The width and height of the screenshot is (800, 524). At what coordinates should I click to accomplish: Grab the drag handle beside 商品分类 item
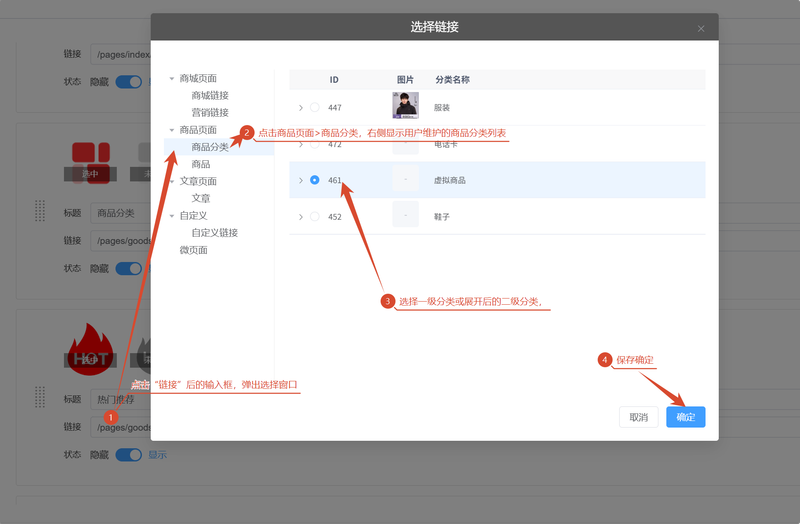point(40,210)
